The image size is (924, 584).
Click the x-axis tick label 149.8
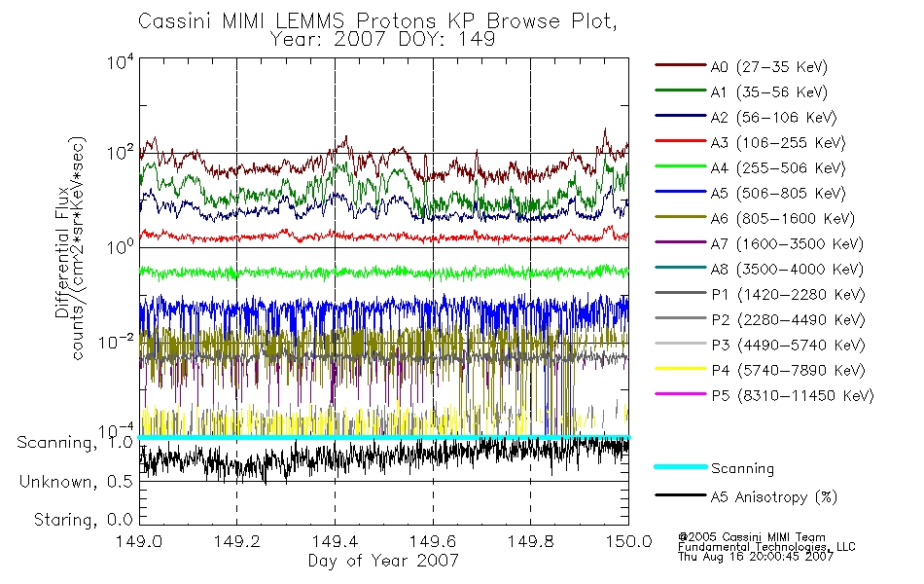click(x=530, y=541)
